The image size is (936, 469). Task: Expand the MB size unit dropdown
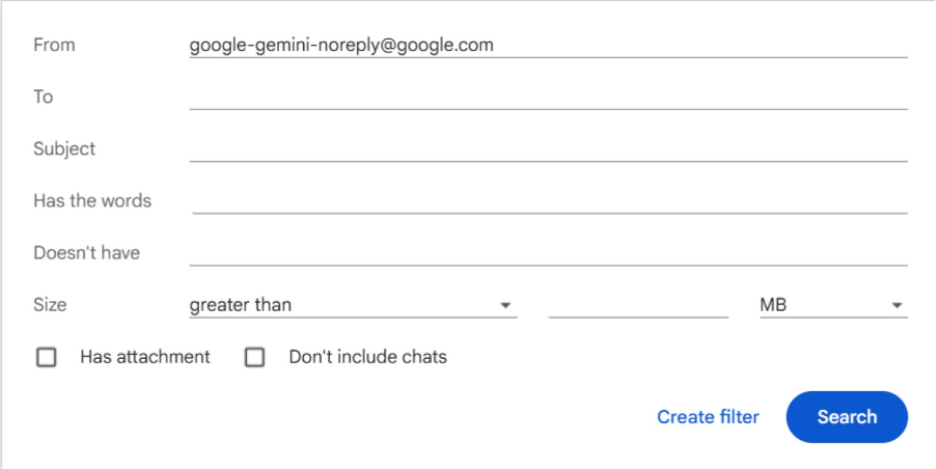coord(832,305)
